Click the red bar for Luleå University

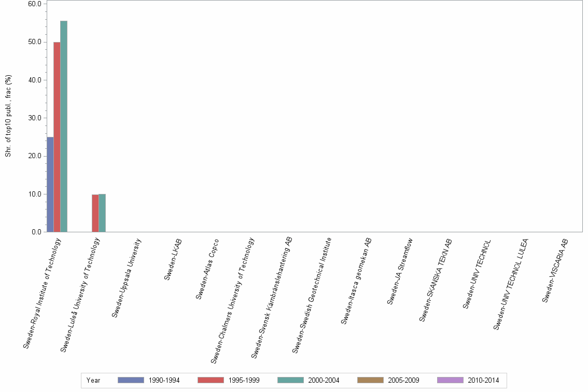95,213
